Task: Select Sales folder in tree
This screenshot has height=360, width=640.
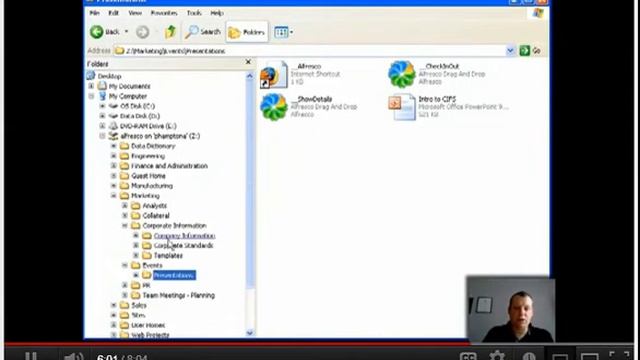Action: click(x=139, y=305)
